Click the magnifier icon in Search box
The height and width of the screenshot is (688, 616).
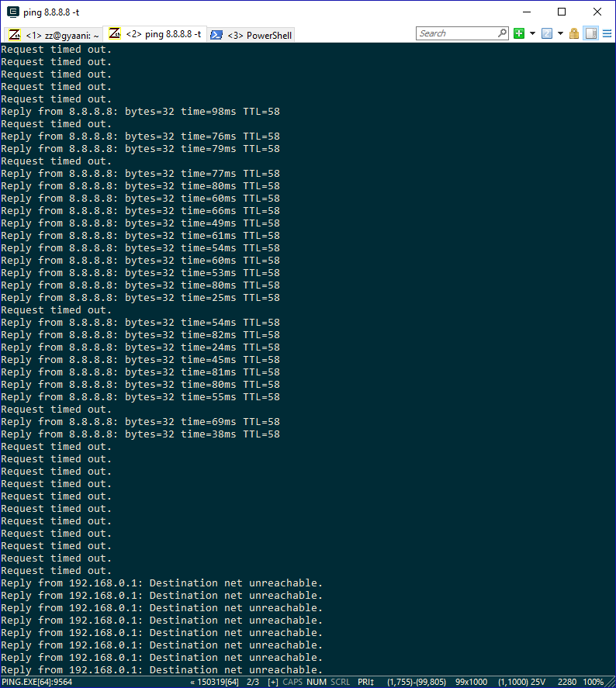[x=502, y=33]
